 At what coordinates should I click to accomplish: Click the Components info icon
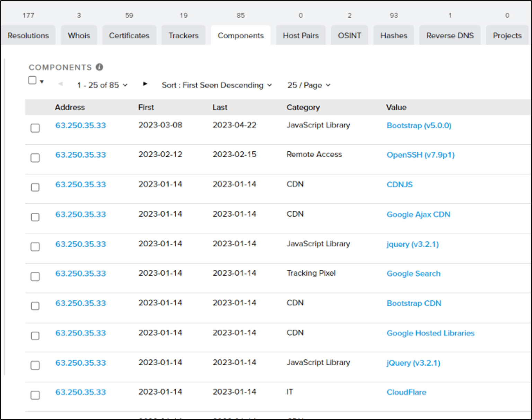99,67
